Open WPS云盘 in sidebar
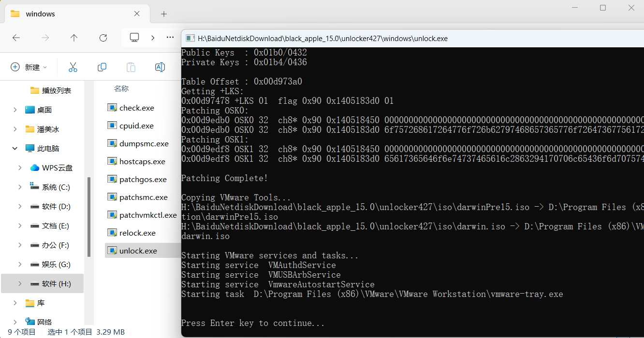The image size is (644, 338). (51, 168)
